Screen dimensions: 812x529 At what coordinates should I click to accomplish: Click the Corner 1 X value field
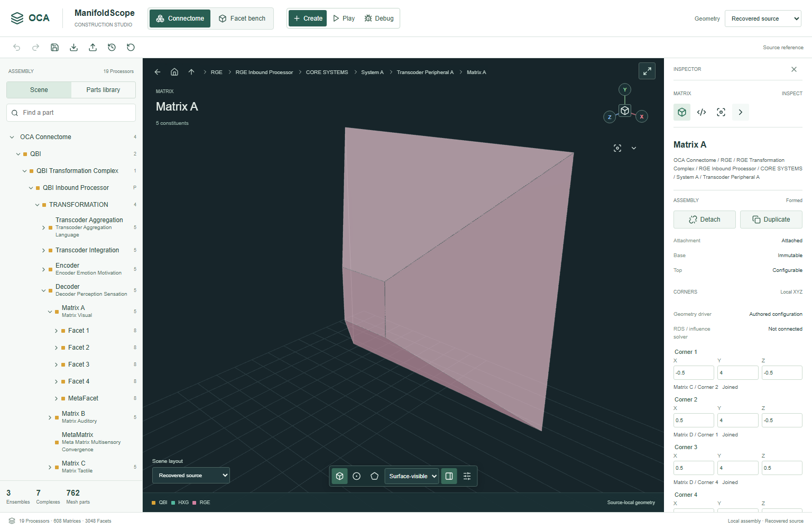(x=694, y=373)
